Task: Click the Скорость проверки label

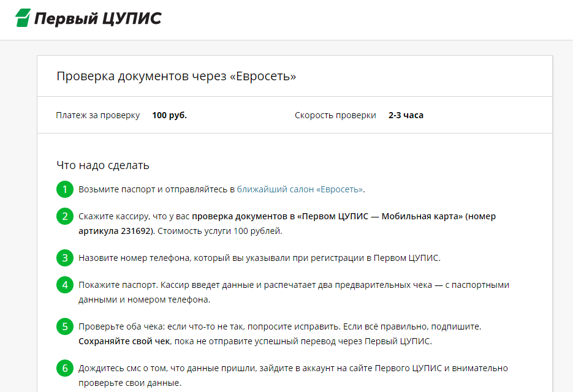Action: point(335,115)
